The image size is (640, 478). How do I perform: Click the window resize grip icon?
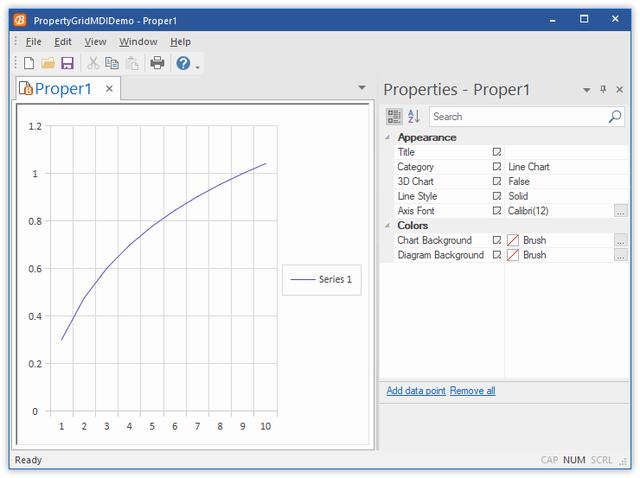[x=623, y=462]
